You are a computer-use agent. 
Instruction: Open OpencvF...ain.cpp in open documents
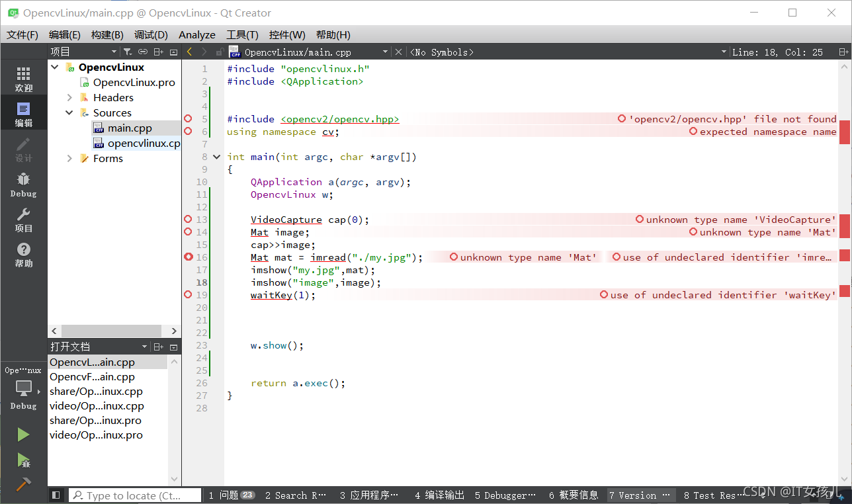pyautogui.click(x=92, y=376)
